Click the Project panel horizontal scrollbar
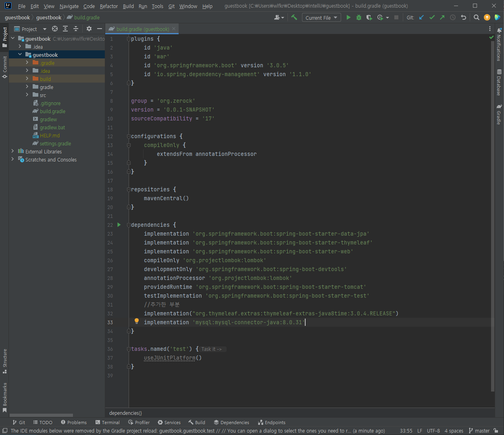The image size is (504, 435). (41, 415)
